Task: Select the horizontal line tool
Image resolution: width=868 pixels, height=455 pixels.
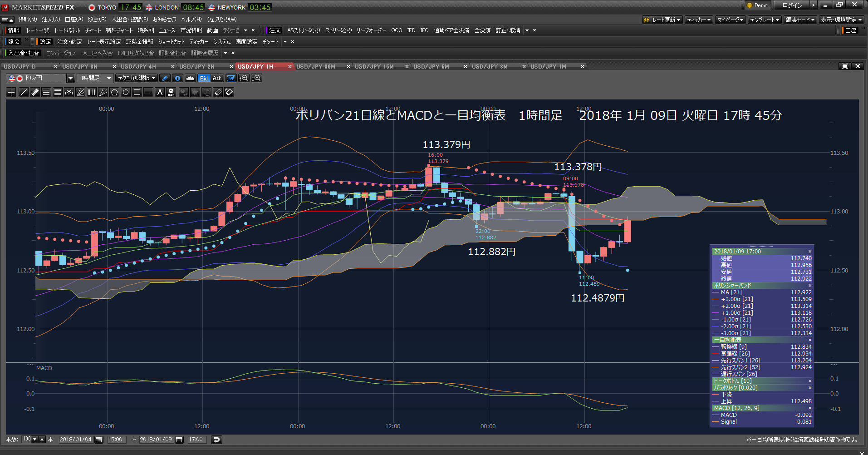Action: point(148,92)
